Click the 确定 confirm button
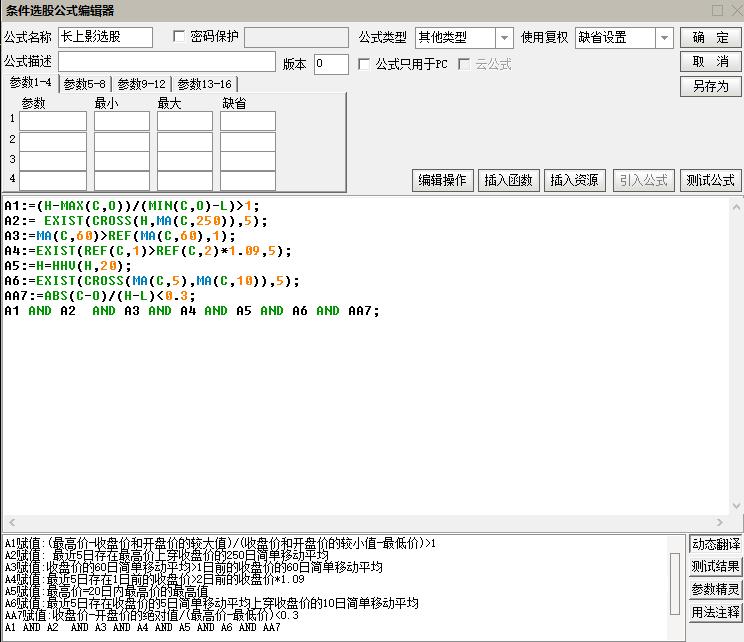The width and height of the screenshot is (744, 642). pyautogui.click(x=710, y=38)
